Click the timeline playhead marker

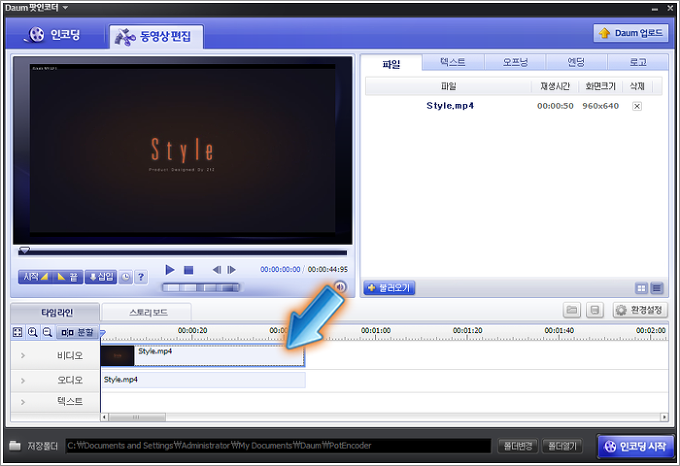[x=102, y=333]
